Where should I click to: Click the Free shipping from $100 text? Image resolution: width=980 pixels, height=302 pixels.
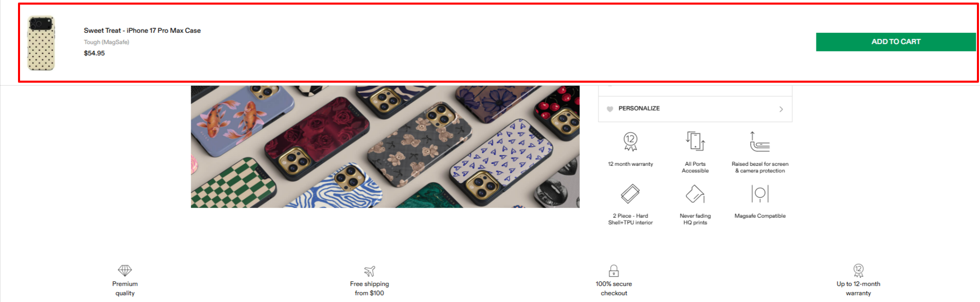[x=370, y=288]
